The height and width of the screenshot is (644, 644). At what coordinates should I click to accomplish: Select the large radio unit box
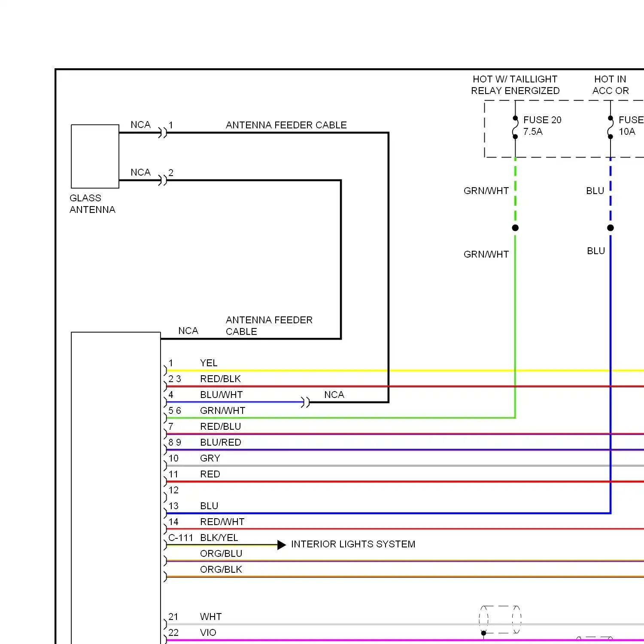point(116,488)
